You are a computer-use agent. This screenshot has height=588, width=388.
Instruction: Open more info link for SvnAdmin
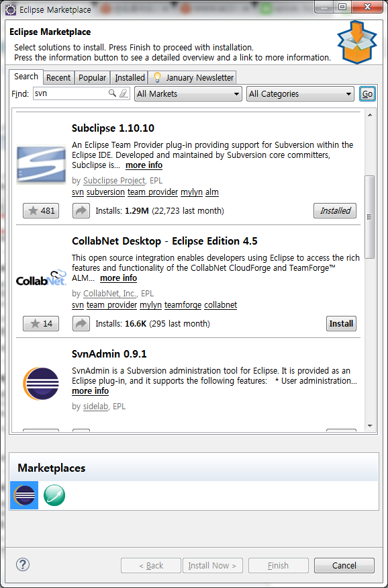coord(90,391)
